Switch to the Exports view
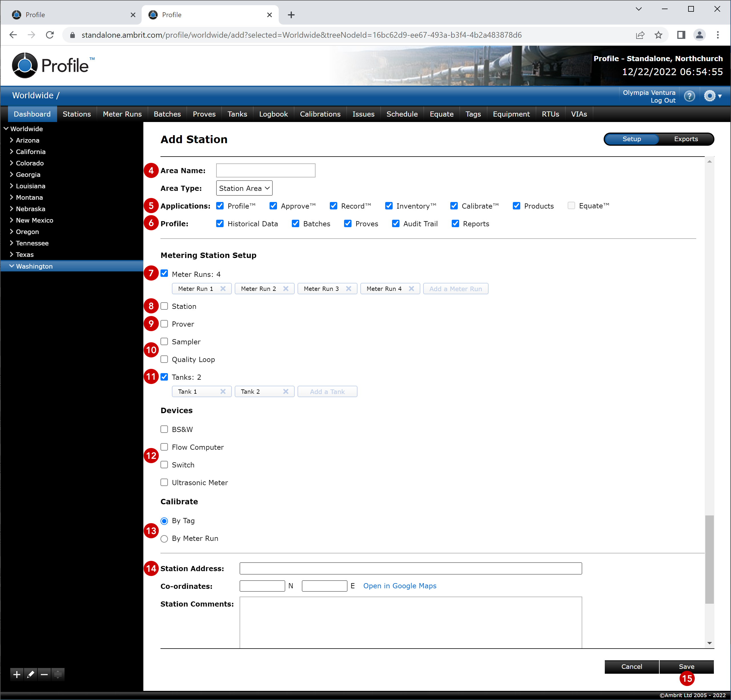This screenshot has width=731, height=700. tap(686, 139)
